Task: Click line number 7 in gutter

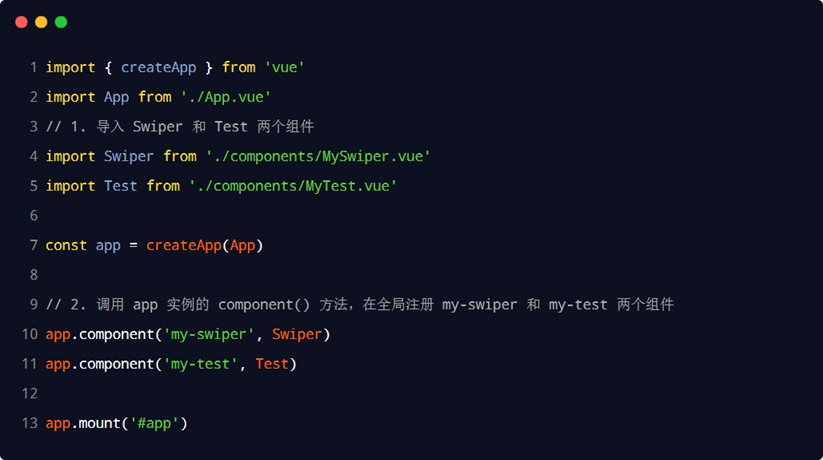Action: tap(33, 245)
